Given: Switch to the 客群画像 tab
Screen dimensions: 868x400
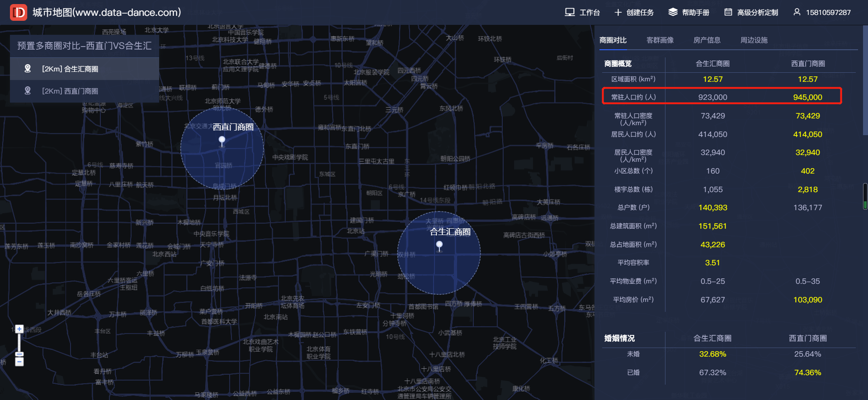Looking at the screenshot, I should [x=660, y=40].
